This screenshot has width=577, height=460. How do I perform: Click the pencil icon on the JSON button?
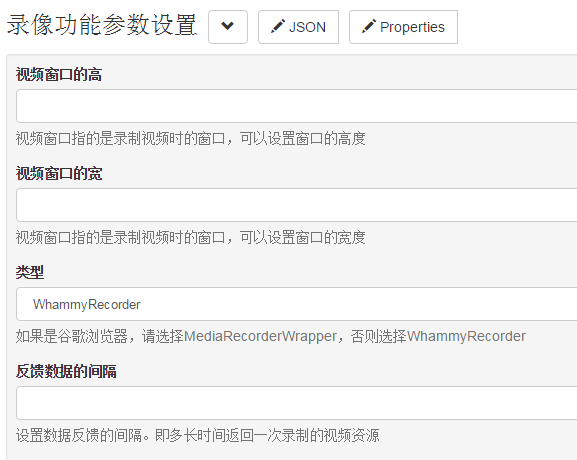coord(277,26)
